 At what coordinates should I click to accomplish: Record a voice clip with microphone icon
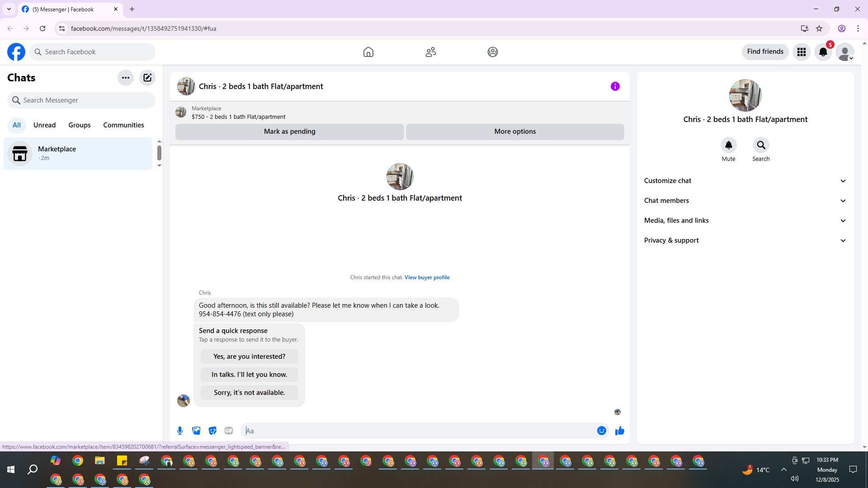pos(180,431)
